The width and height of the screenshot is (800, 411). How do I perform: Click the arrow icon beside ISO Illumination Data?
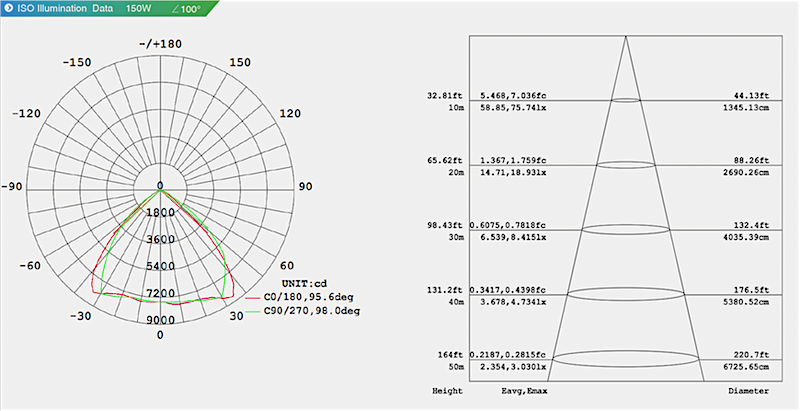[x=9, y=8]
